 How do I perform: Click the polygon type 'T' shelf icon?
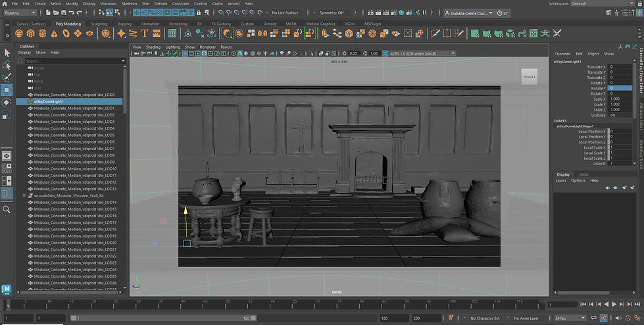click(145, 34)
